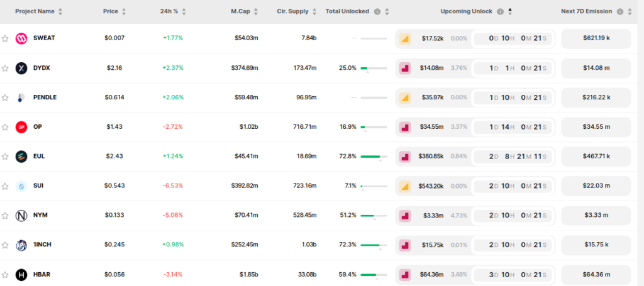The width and height of the screenshot is (644, 286).
Task: Click OP's $1.02b market cap
Action: (249, 127)
